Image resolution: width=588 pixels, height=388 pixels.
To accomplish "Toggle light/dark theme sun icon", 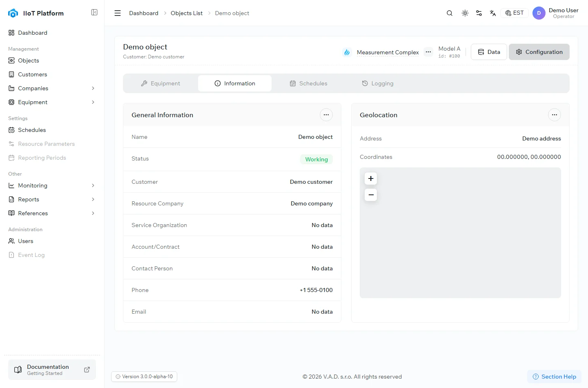I will coord(465,13).
